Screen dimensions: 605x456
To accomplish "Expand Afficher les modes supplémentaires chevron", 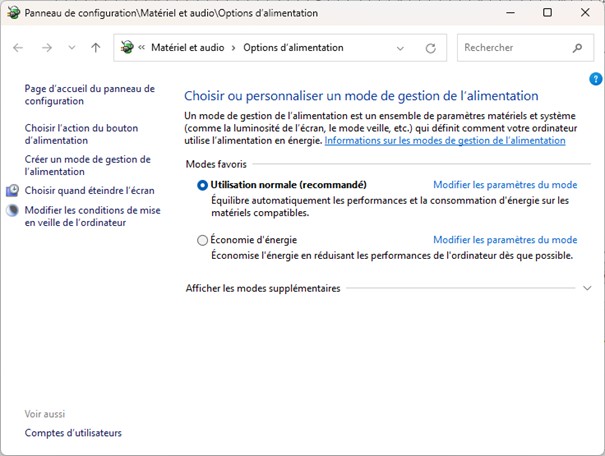I will coord(587,288).
